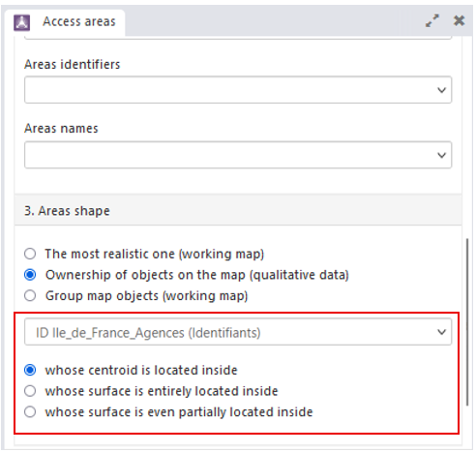Expand the panel with the arrows icon
The width and height of the screenshot is (476, 453).
431,21
